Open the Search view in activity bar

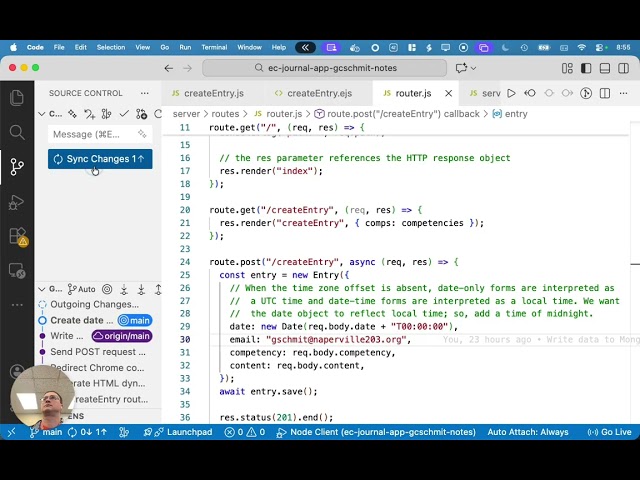(17, 132)
